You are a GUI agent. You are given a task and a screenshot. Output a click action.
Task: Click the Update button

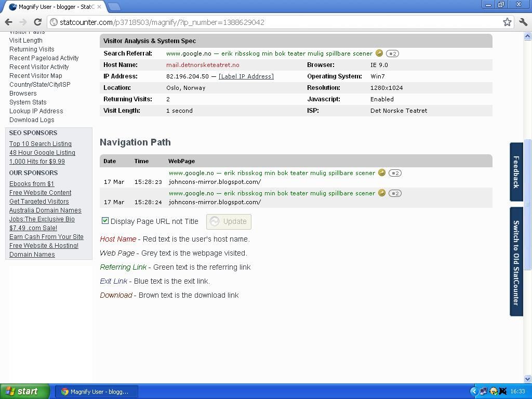tap(229, 221)
